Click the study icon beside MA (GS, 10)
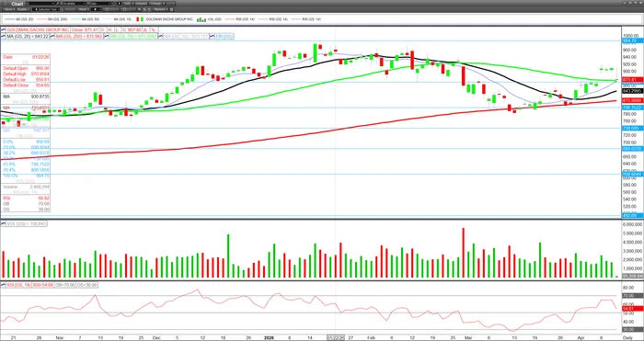Viewport: 644px width, 341px height. pos(160,36)
